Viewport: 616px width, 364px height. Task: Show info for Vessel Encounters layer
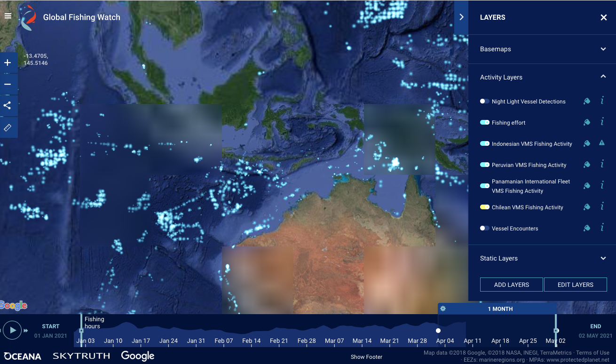pos(602,228)
